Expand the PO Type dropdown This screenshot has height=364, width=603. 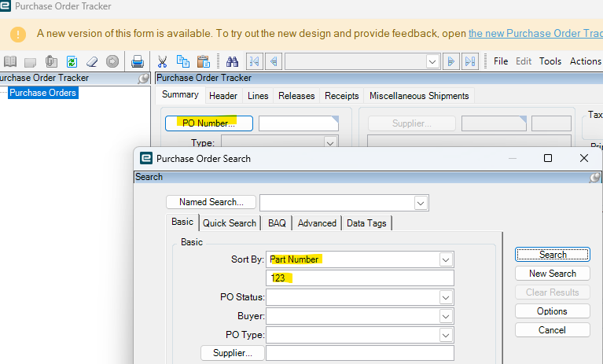pos(446,335)
